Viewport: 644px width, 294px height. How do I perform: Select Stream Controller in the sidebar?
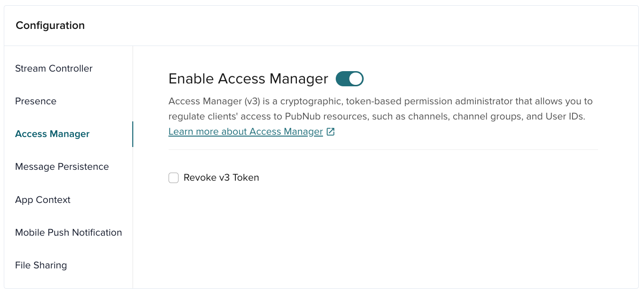[x=54, y=68]
